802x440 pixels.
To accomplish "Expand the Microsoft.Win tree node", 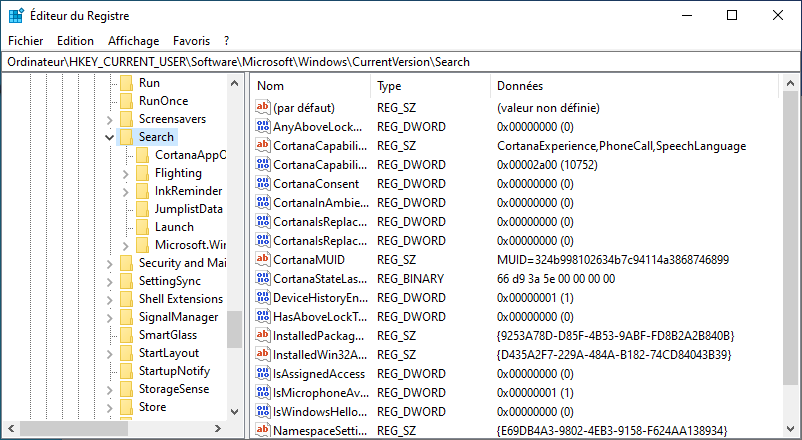I will [126, 246].
